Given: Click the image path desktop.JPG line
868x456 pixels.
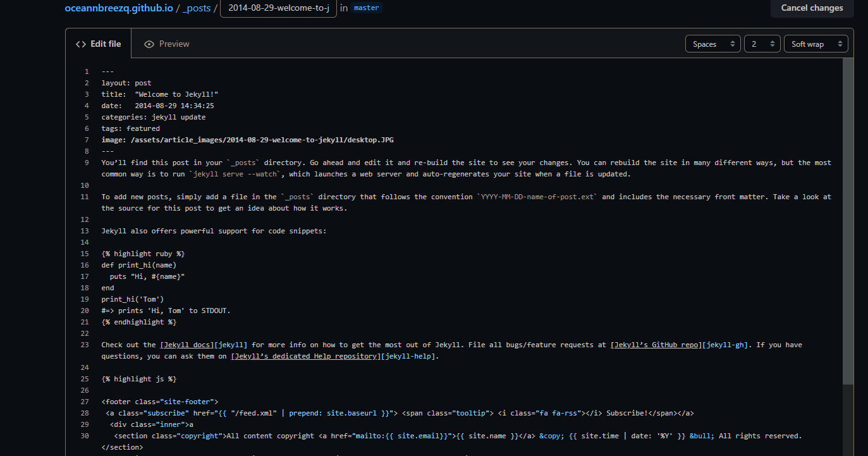Looking at the screenshot, I should 252,140.
